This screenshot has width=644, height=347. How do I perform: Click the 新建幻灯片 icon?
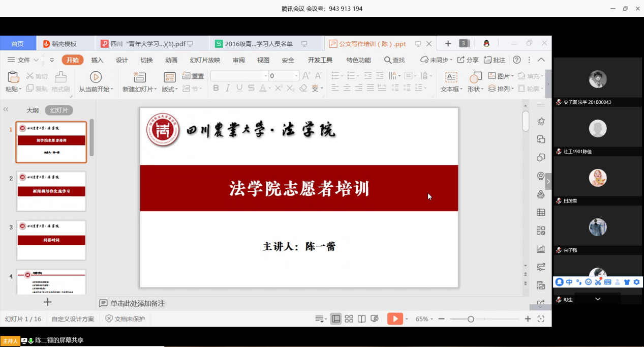click(x=139, y=77)
